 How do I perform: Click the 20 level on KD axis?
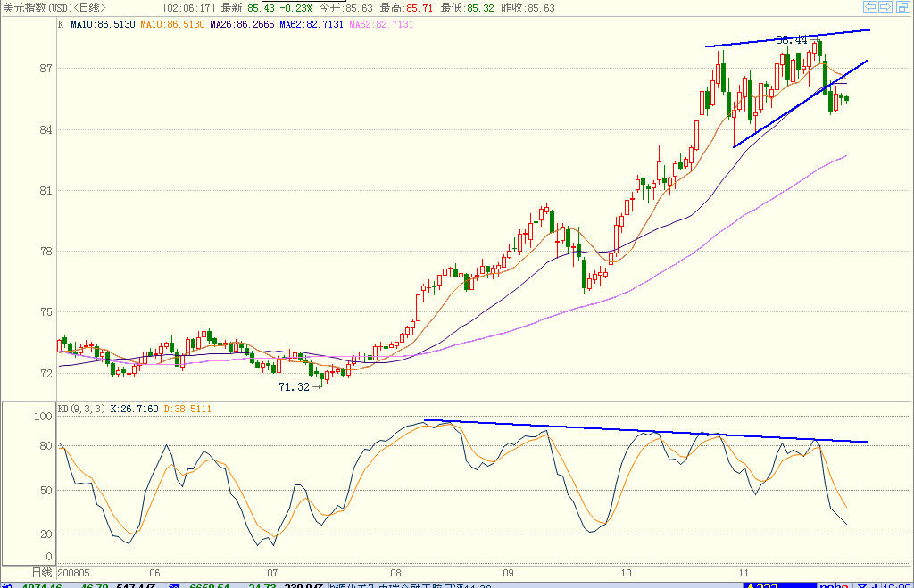[x=46, y=534]
